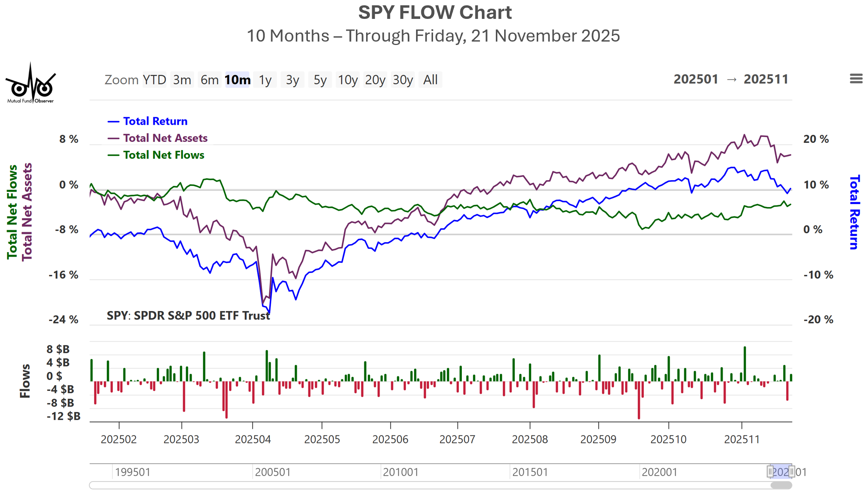This screenshot has width=868, height=497.
Task: Choose the 1y zoom range
Action: point(265,80)
